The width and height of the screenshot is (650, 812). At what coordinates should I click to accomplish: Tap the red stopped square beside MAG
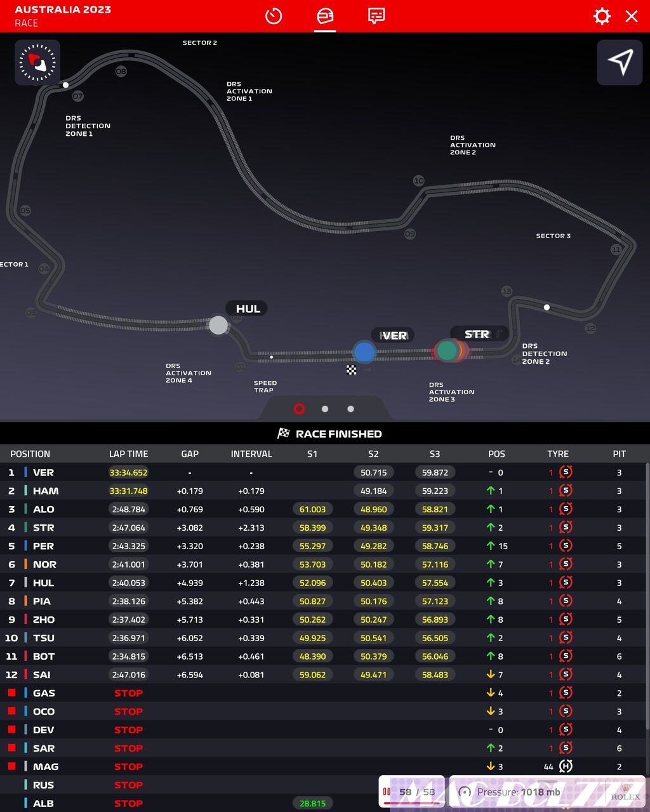(11, 766)
